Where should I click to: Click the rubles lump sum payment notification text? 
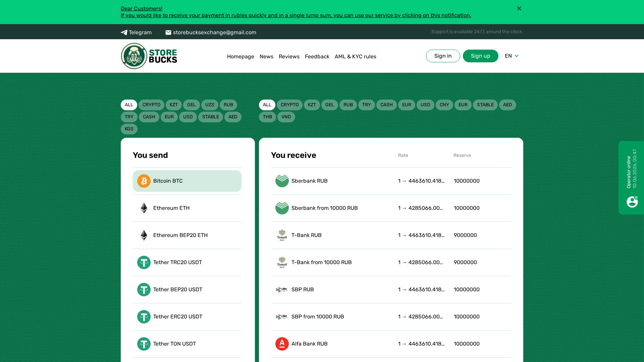296,15
